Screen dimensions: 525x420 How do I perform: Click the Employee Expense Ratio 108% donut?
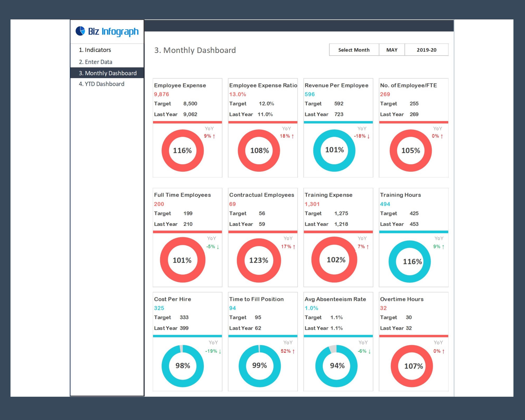click(x=259, y=150)
